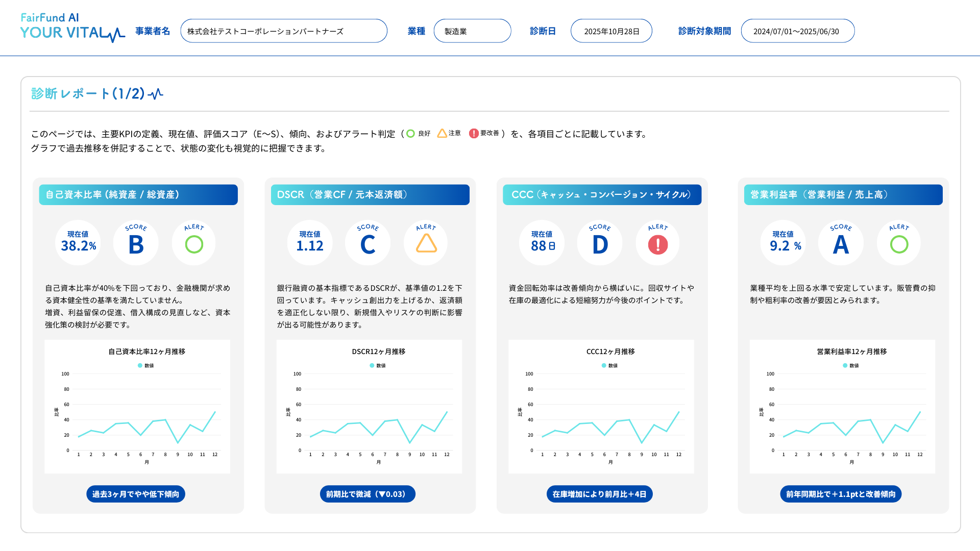Image resolution: width=980 pixels, height=551 pixels.
Task: Click the 在庫増加により前月比＋4日 trend button
Action: (x=599, y=493)
